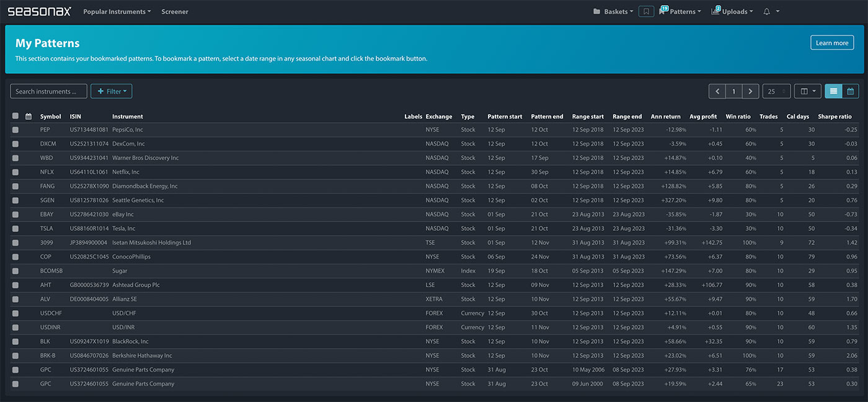The image size is (868, 402).
Task: Click the USDCHF symbol
Action: click(x=51, y=313)
